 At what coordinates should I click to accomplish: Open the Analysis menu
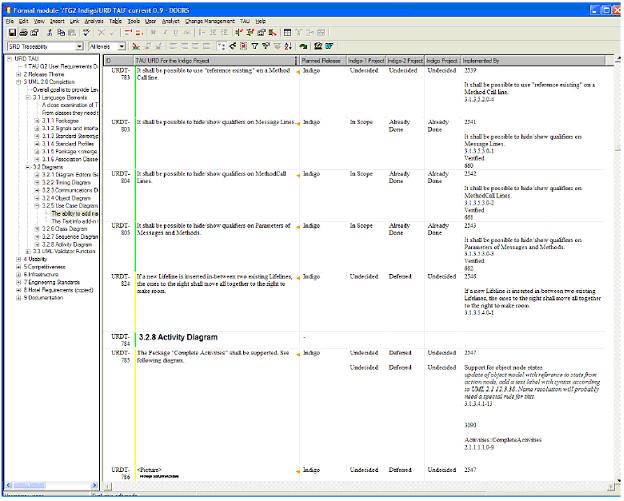click(x=94, y=21)
